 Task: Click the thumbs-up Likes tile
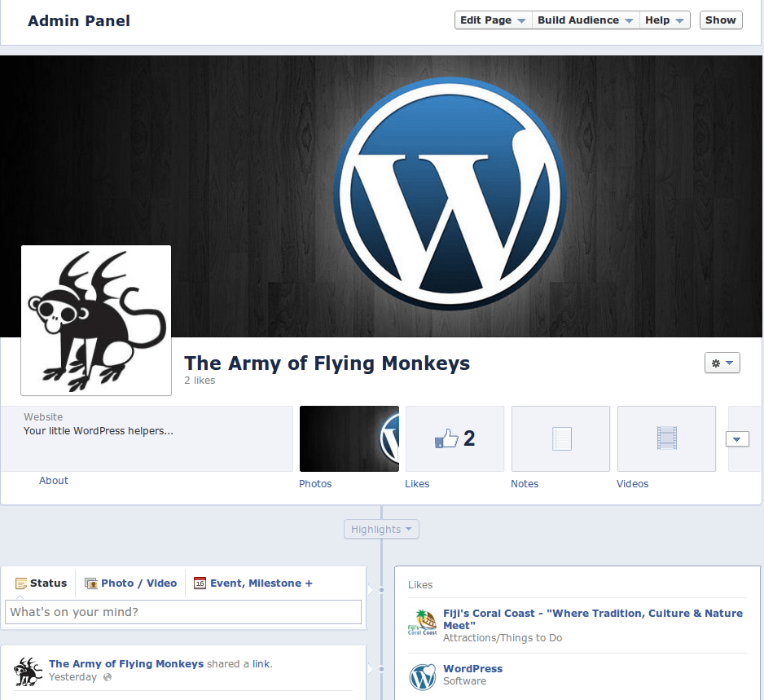coord(454,438)
